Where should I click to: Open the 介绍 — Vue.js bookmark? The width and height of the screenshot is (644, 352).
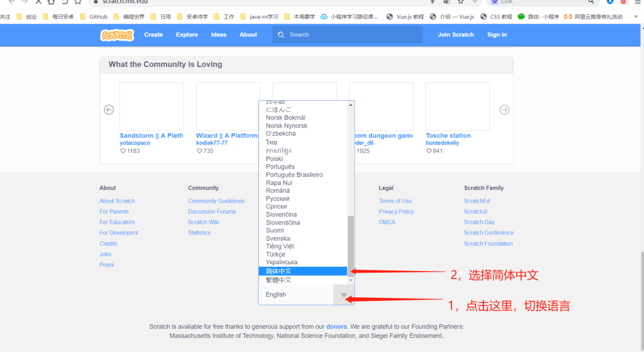coord(452,17)
